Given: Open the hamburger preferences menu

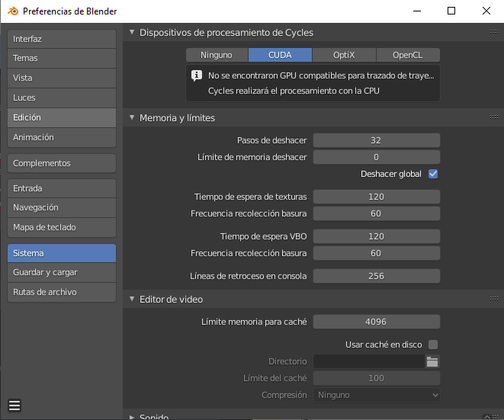Looking at the screenshot, I should pyautogui.click(x=14, y=406).
